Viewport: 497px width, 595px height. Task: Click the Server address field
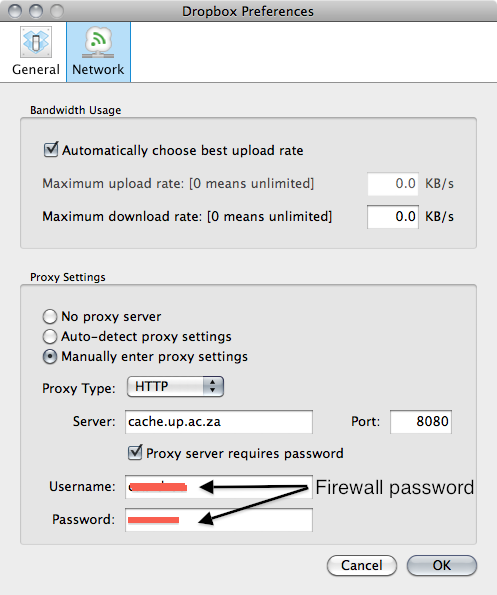(x=219, y=422)
